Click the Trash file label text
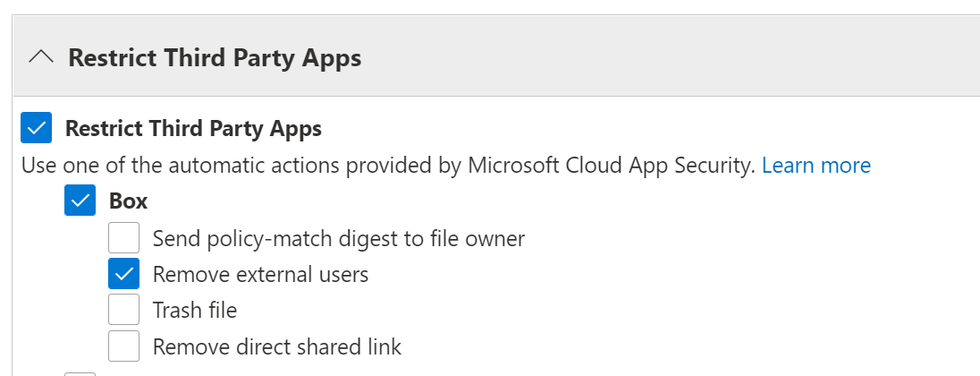 pos(194,311)
